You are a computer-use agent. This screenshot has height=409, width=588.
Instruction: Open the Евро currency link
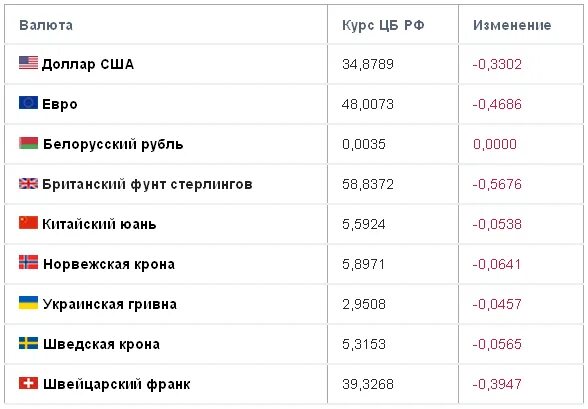[x=60, y=104]
